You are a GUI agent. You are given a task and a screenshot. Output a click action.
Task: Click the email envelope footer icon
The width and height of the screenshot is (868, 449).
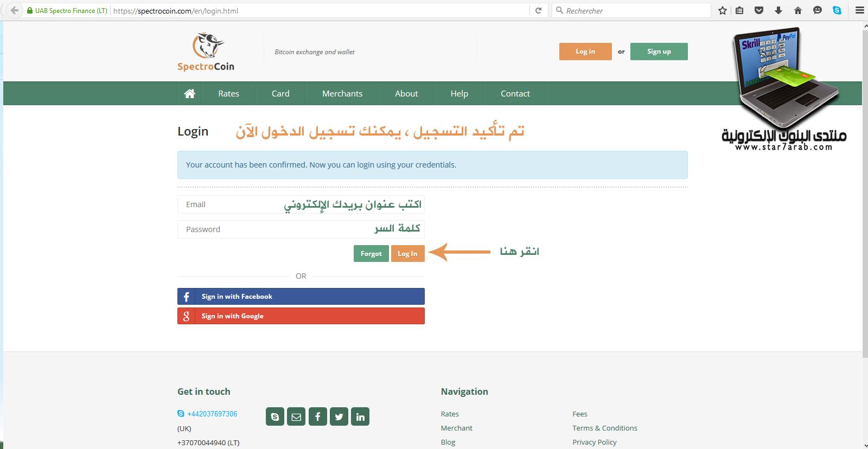point(296,416)
